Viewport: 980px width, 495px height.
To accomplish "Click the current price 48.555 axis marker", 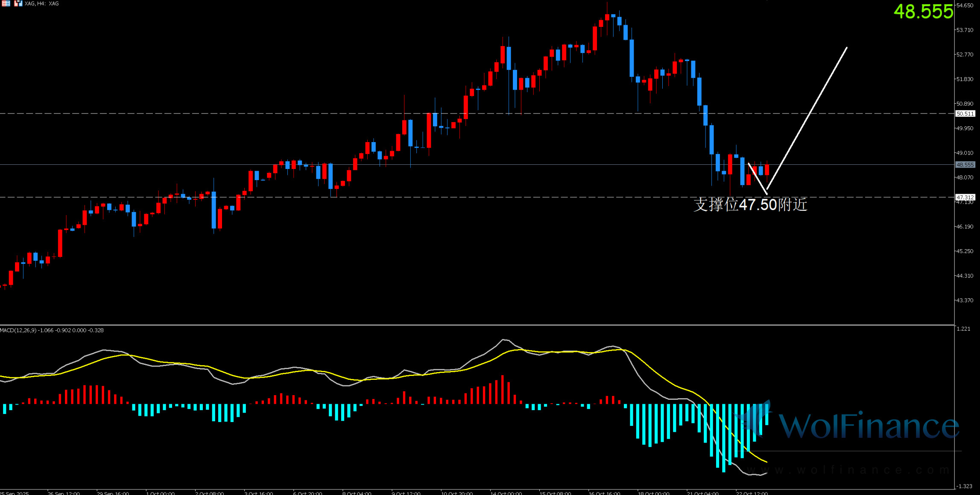I will (x=965, y=165).
